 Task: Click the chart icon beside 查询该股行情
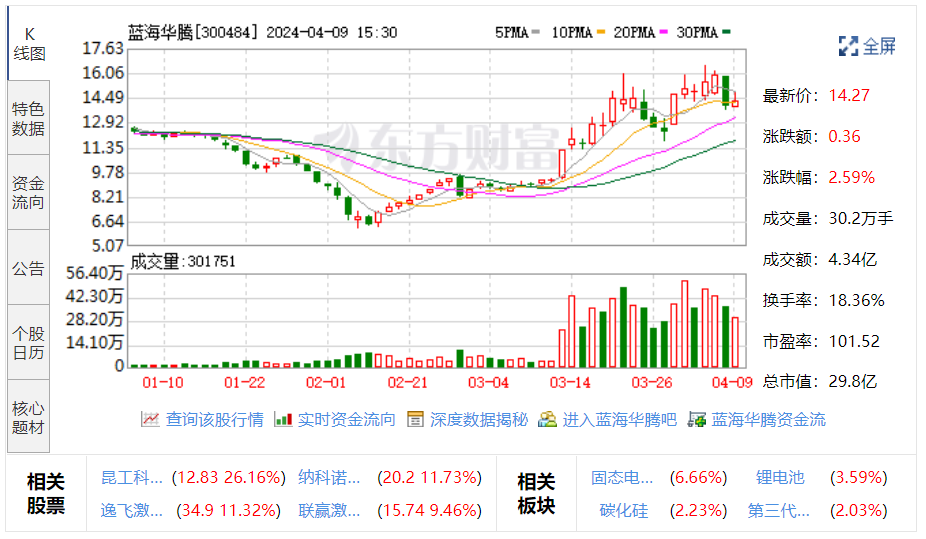[150, 420]
